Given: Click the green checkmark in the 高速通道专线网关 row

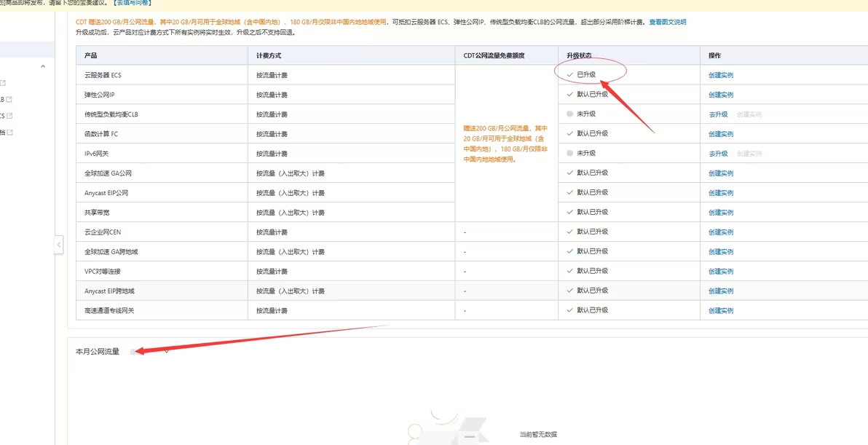Looking at the screenshot, I should coord(569,310).
